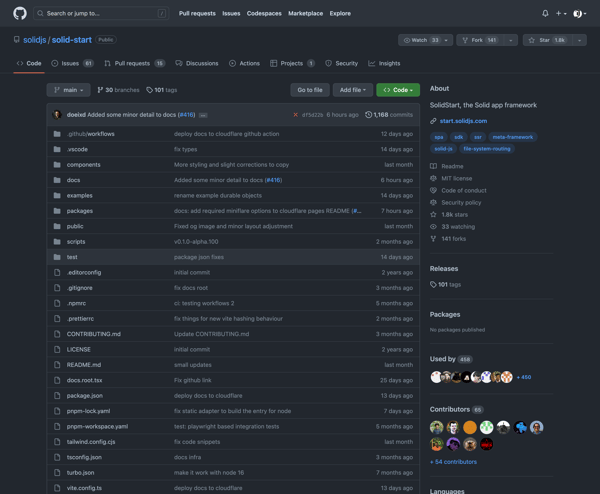Viewport: 600px width, 494px height.
Task: Switch to the Actions tab
Action: click(244, 64)
